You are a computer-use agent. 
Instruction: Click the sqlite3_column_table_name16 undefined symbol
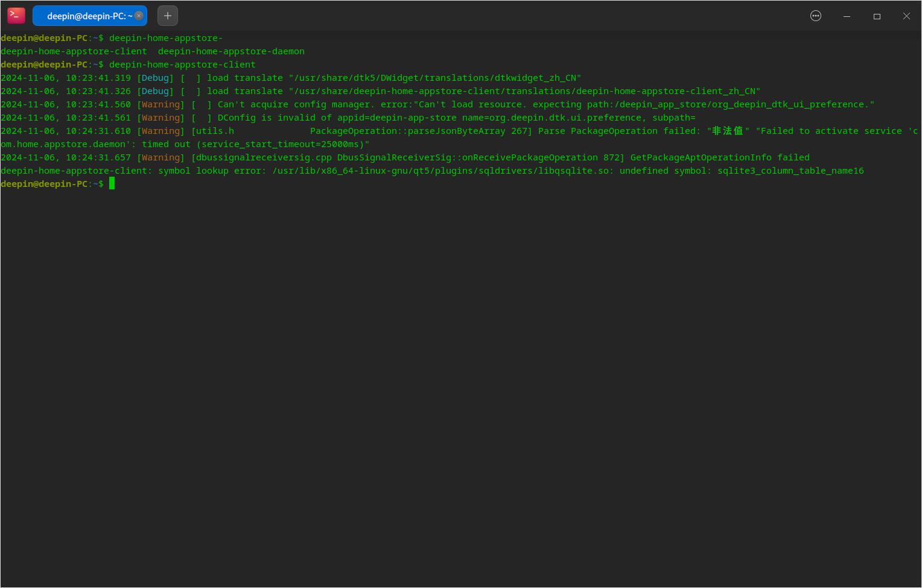790,171
